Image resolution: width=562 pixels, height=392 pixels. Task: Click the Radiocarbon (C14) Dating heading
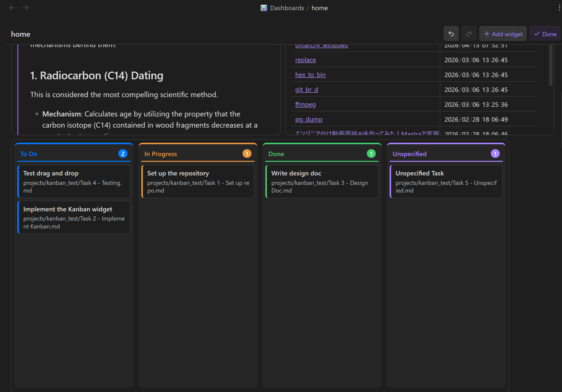(x=96, y=76)
